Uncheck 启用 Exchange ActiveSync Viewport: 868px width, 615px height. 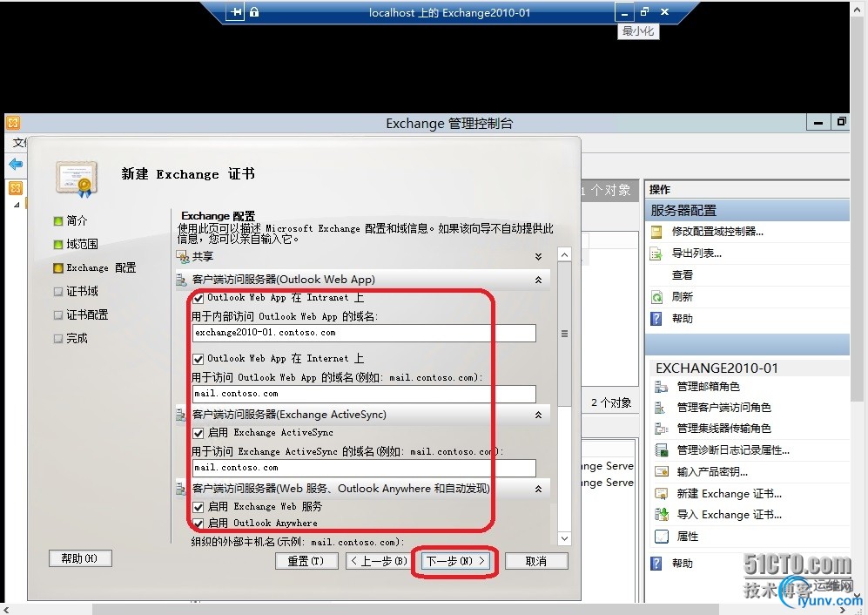click(198, 433)
